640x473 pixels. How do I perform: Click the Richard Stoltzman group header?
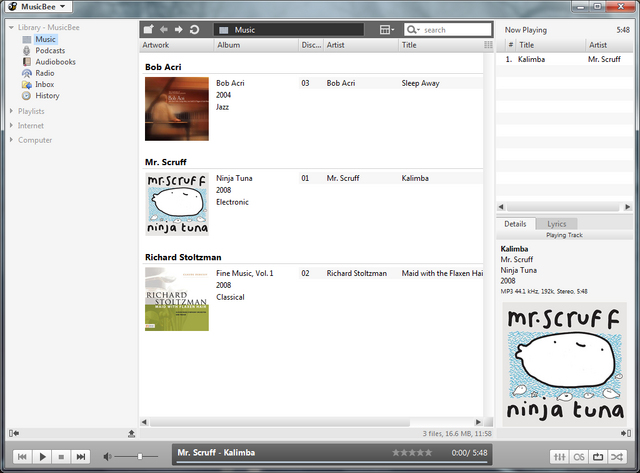pyautogui.click(x=183, y=257)
